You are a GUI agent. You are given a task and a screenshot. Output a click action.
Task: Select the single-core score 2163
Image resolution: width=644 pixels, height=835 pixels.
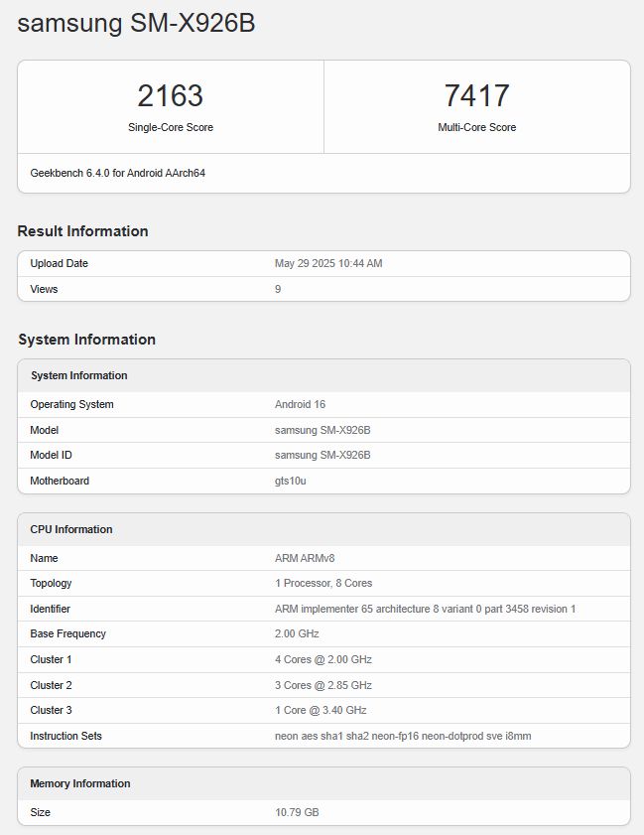coord(171,95)
